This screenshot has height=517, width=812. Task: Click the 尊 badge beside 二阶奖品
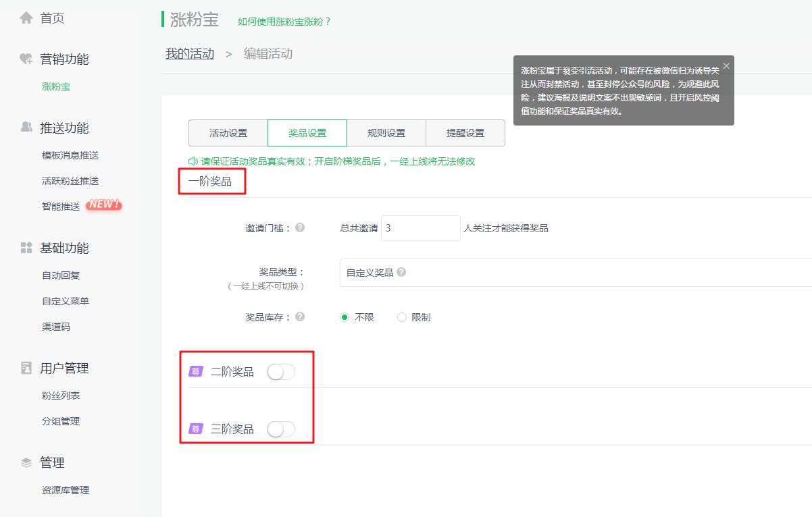195,371
